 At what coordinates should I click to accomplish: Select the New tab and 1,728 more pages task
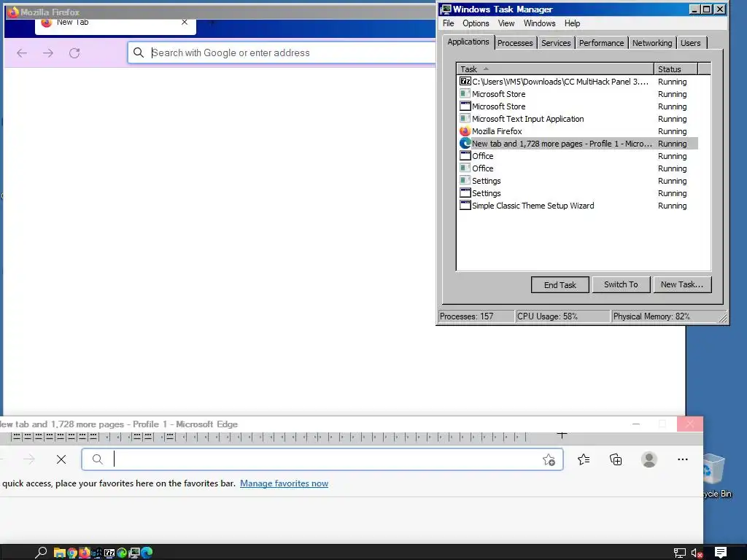tap(578, 144)
